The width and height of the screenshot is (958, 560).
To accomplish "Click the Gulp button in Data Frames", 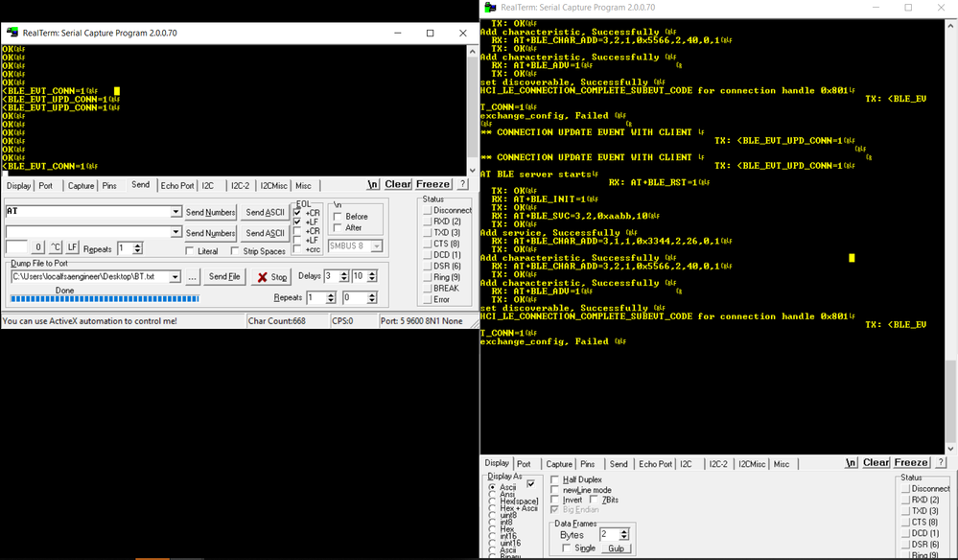I will click(616, 548).
